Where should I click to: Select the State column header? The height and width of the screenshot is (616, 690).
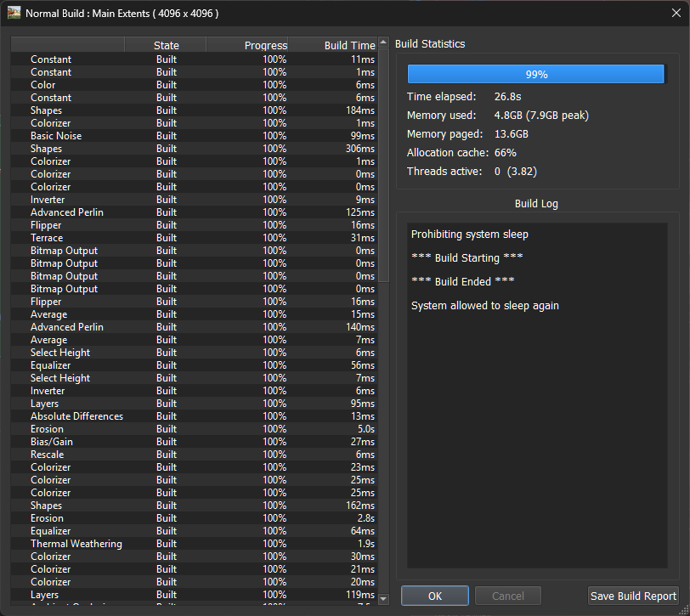pyautogui.click(x=166, y=45)
